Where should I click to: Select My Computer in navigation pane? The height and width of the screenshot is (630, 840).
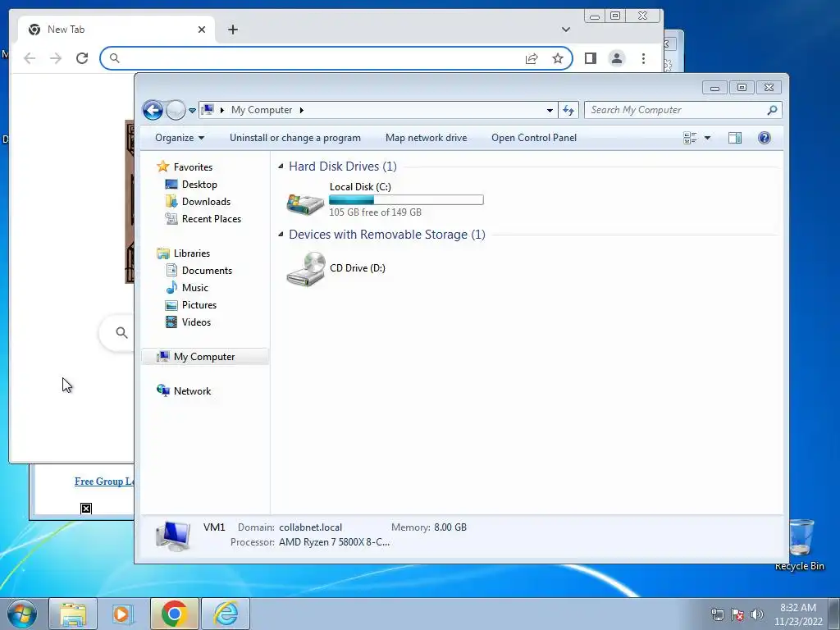205,357
